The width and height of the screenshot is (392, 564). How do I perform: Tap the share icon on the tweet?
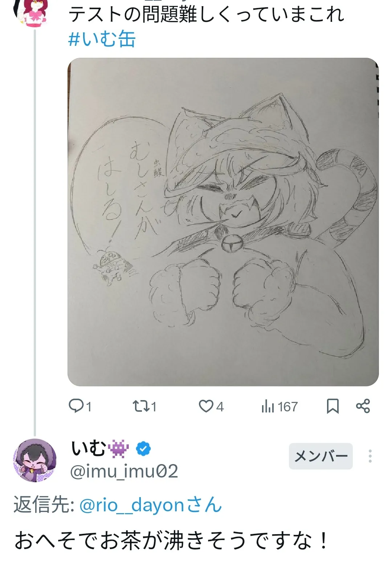click(x=363, y=406)
